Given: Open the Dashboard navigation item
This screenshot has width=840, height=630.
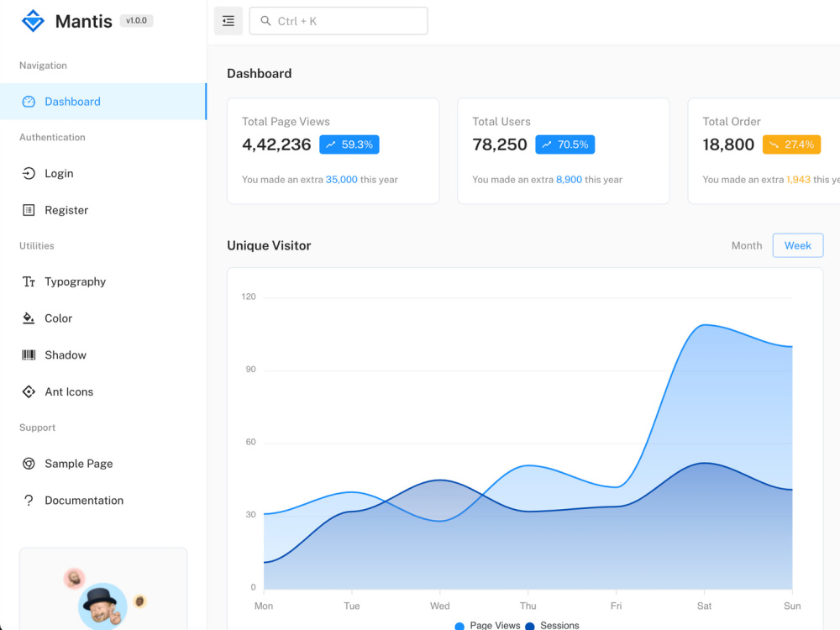Looking at the screenshot, I should click(103, 102).
